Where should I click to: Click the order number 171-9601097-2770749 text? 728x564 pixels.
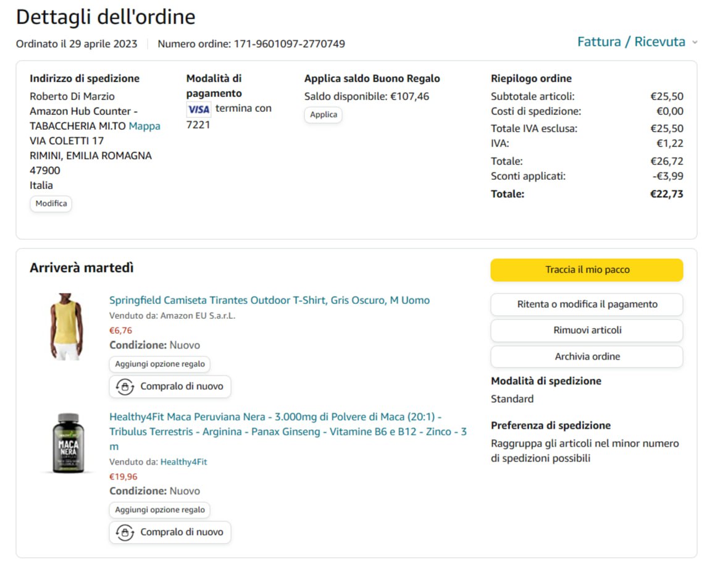(x=288, y=44)
